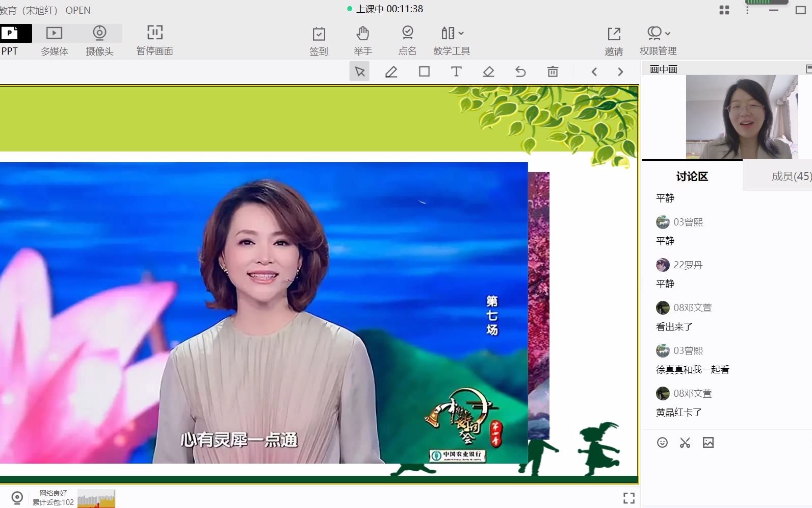Click the chat message input area
812x508 pixels.
(x=726, y=479)
